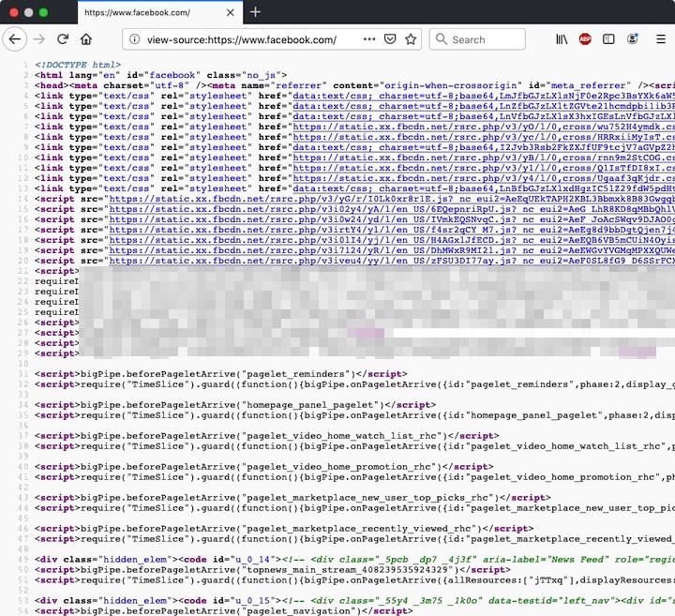Save this page to Pocket
The height and width of the screenshot is (616, 675).
coord(390,39)
